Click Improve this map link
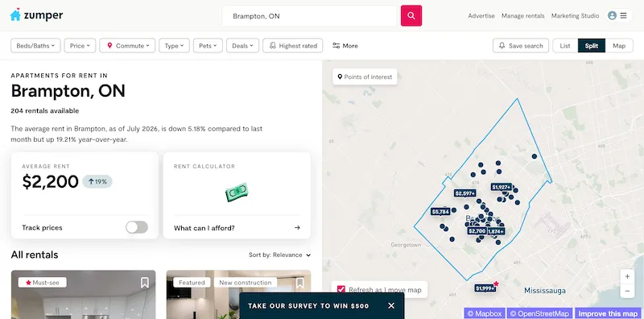644x319 pixels. click(x=608, y=313)
